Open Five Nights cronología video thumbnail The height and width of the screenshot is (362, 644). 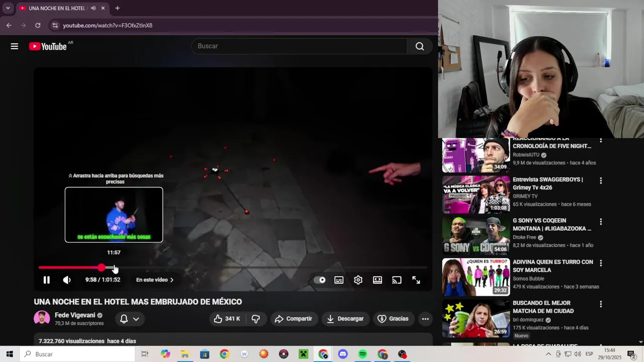[x=476, y=155]
